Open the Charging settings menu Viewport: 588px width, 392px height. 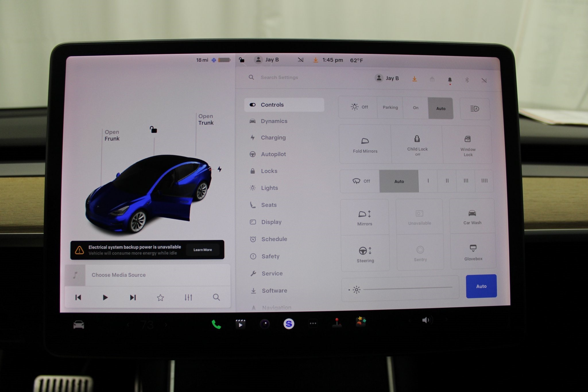click(273, 138)
